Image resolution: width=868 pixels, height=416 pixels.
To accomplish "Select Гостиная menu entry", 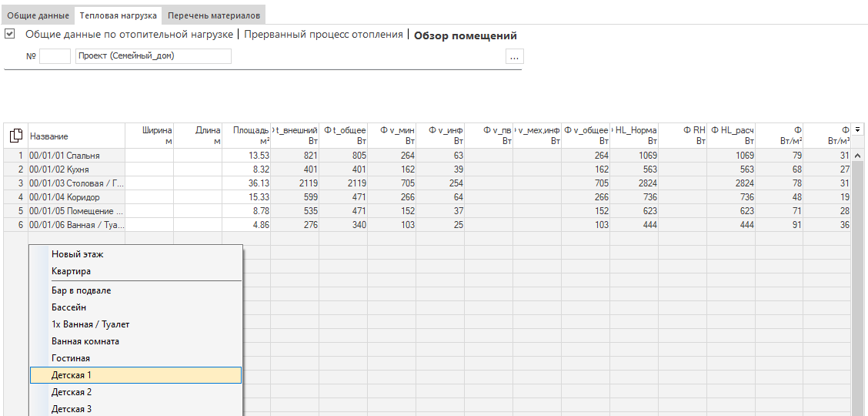I will 135,358.
